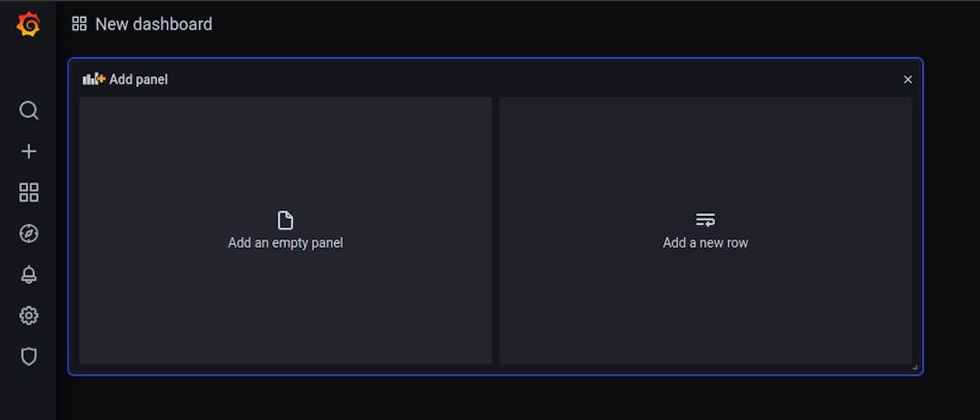Screen dimensions: 980x420
Task: Select the Add an empty panel label
Action: [x=286, y=243]
